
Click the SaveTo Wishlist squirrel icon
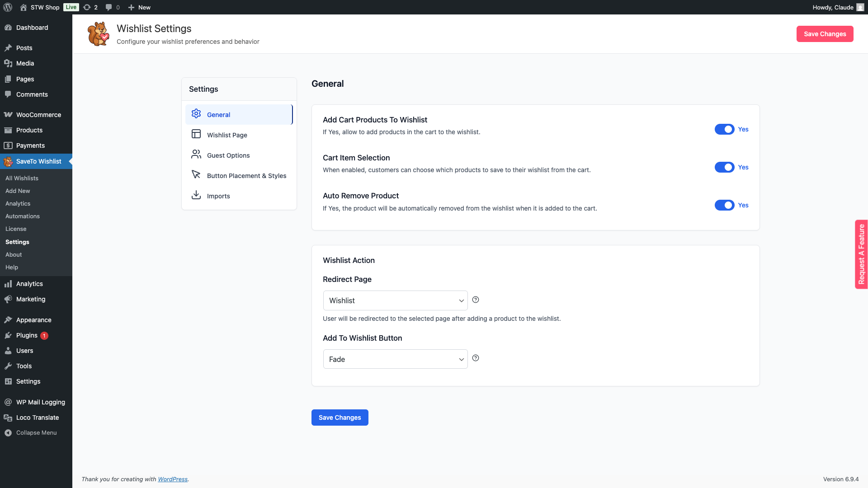pyautogui.click(x=8, y=161)
